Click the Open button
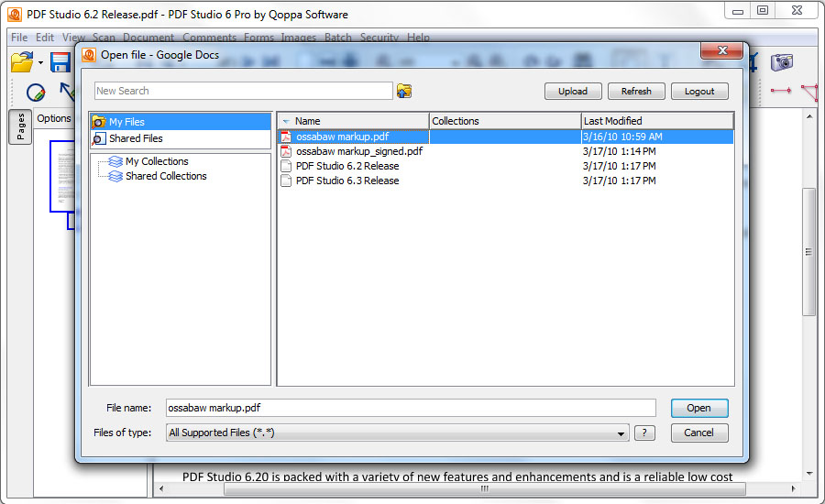Screen dimensions: 825x504 tap(699, 409)
